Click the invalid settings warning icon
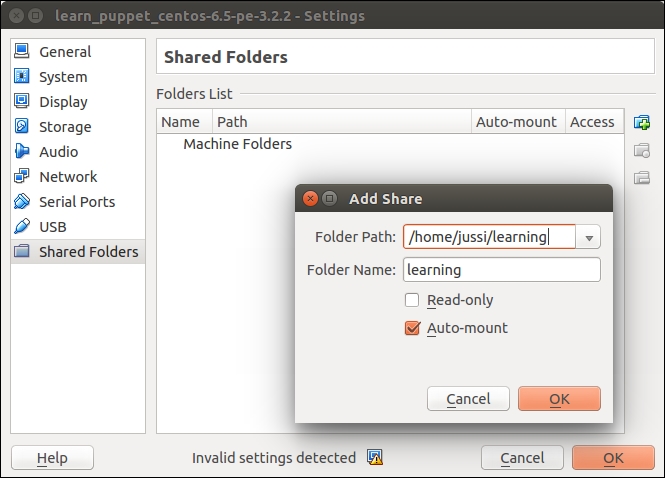Screen dimensions: 665x478 (375, 458)
